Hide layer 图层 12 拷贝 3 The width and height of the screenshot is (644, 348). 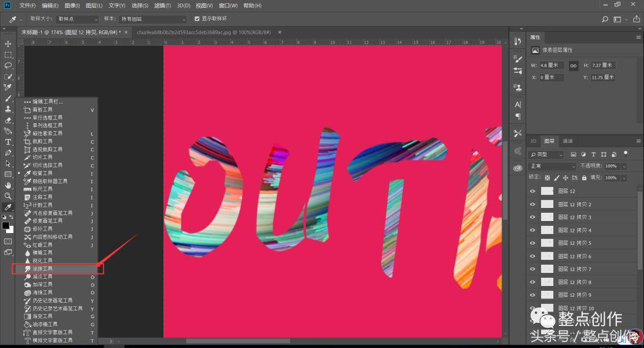click(x=532, y=217)
